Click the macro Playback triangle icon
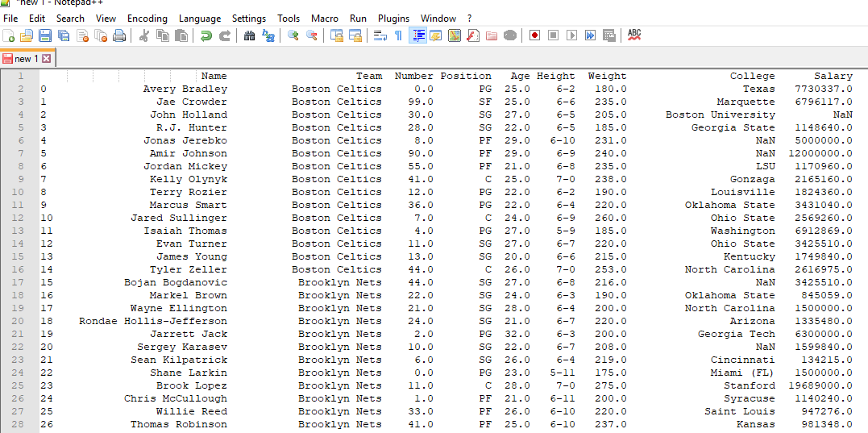The image size is (868, 433). (572, 36)
